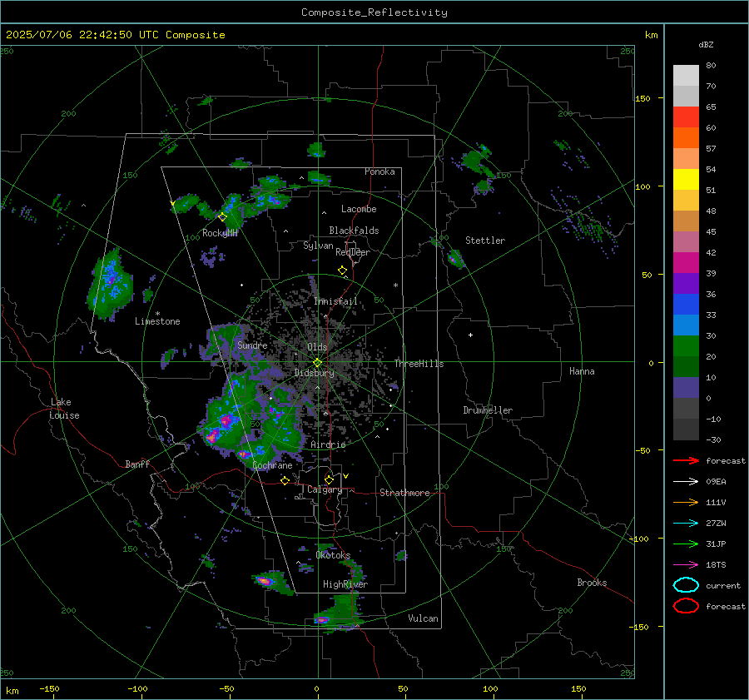Pick the purple swatch near 39 dBZ
This screenshot has width=749, height=700.
[686, 283]
